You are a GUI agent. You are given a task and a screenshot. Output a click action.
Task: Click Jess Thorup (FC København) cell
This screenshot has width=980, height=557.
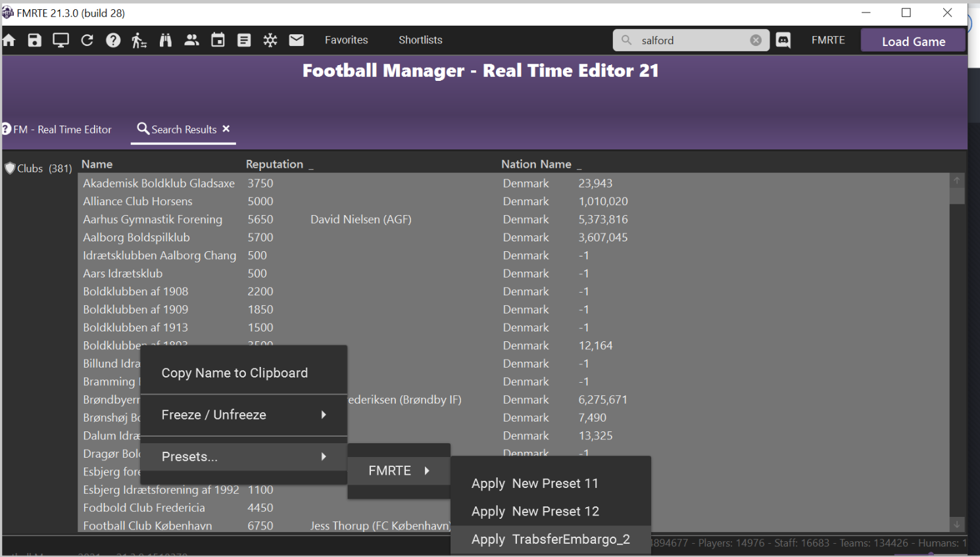381,526
